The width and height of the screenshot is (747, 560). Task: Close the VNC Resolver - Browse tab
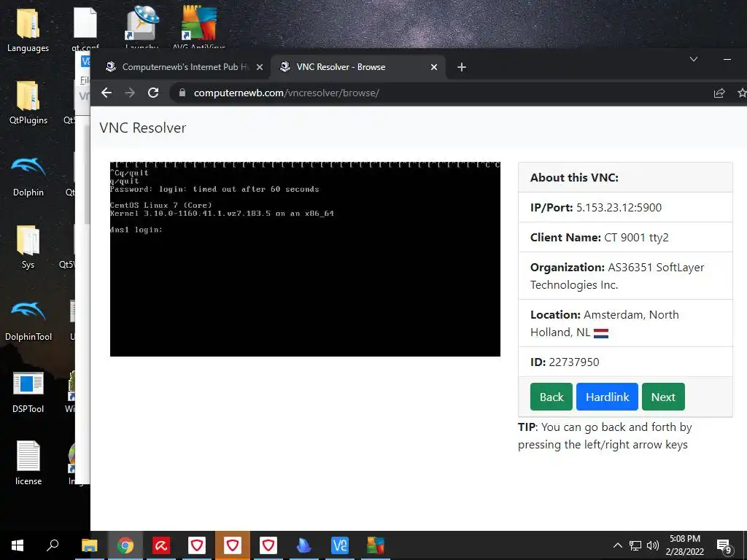[434, 67]
